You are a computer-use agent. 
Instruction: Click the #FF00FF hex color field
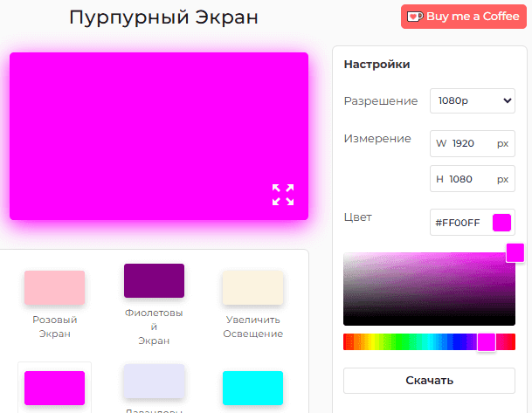click(x=459, y=223)
